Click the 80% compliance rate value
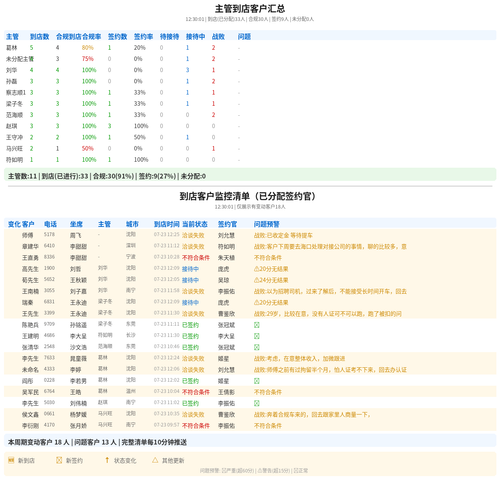 point(88,48)
